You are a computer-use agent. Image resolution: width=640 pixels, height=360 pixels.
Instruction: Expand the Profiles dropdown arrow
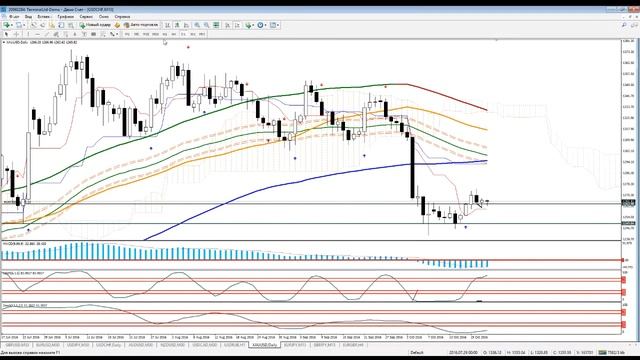point(24,25)
